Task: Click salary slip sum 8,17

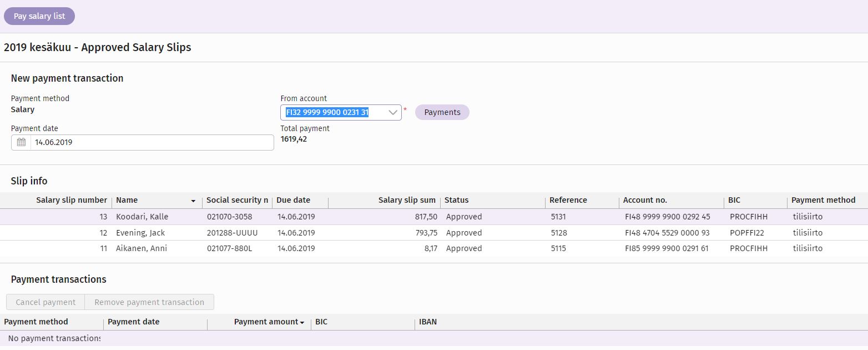Action: (x=431, y=248)
